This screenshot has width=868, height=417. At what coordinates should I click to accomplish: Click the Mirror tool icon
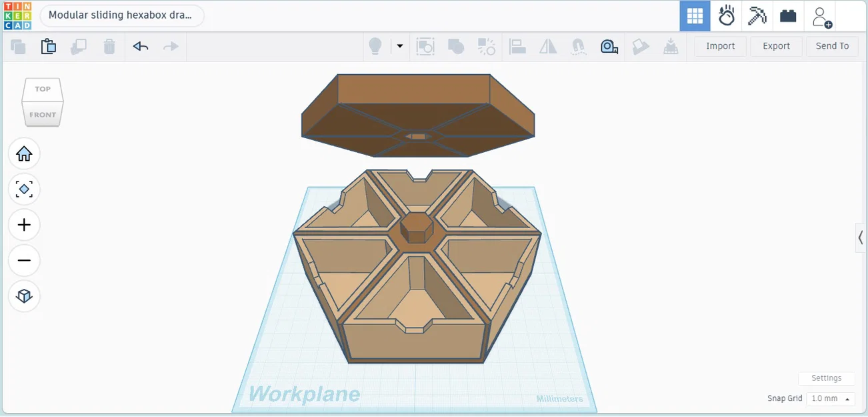548,47
